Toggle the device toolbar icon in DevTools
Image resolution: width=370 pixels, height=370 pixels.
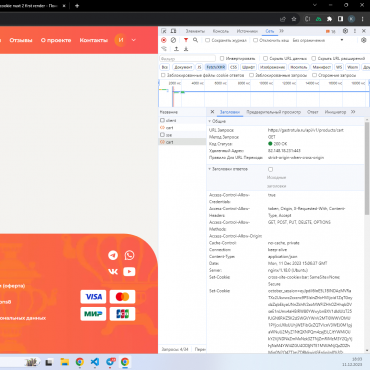[173, 31]
